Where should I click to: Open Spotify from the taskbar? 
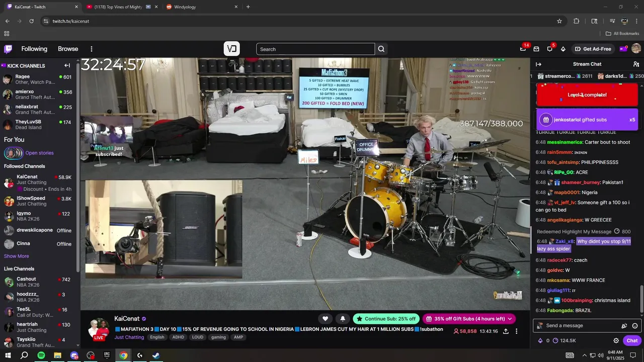[x=41, y=355]
